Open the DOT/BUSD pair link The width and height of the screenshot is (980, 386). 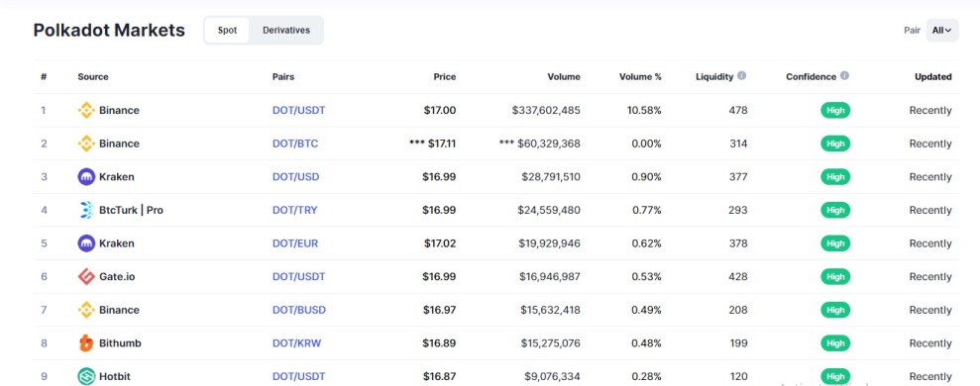click(298, 310)
